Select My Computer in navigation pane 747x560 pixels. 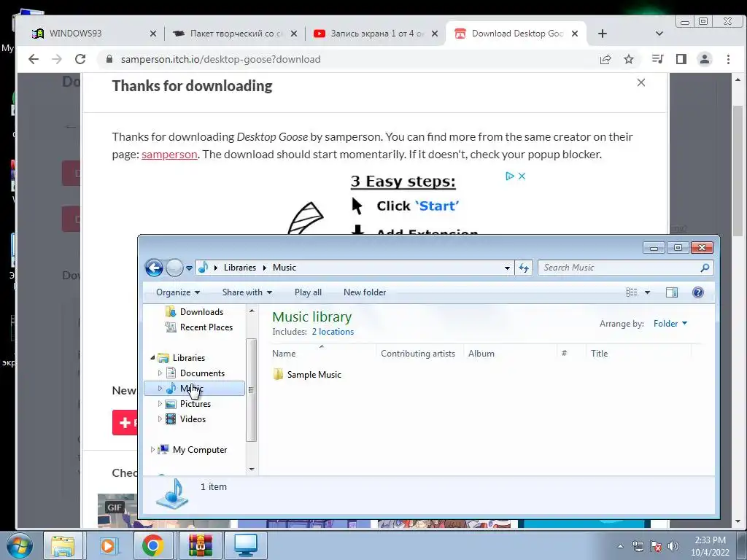[x=199, y=449]
